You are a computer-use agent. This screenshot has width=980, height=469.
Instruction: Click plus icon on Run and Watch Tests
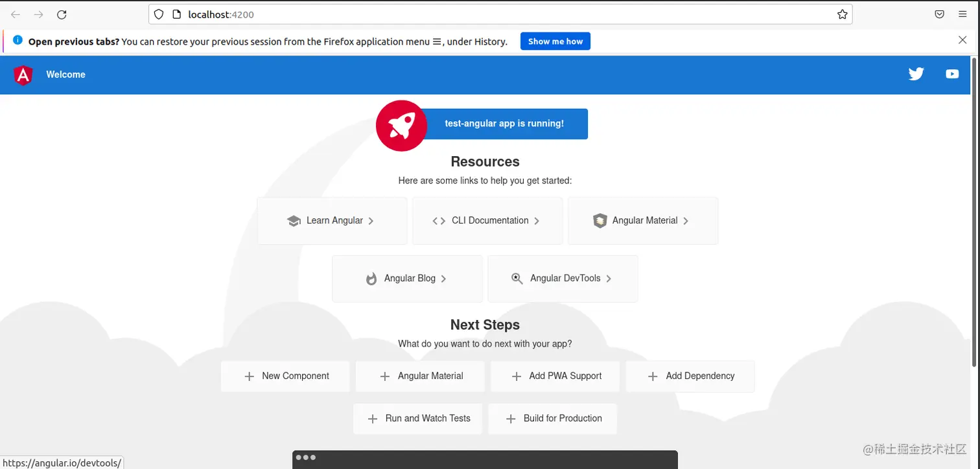tap(373, 419)
